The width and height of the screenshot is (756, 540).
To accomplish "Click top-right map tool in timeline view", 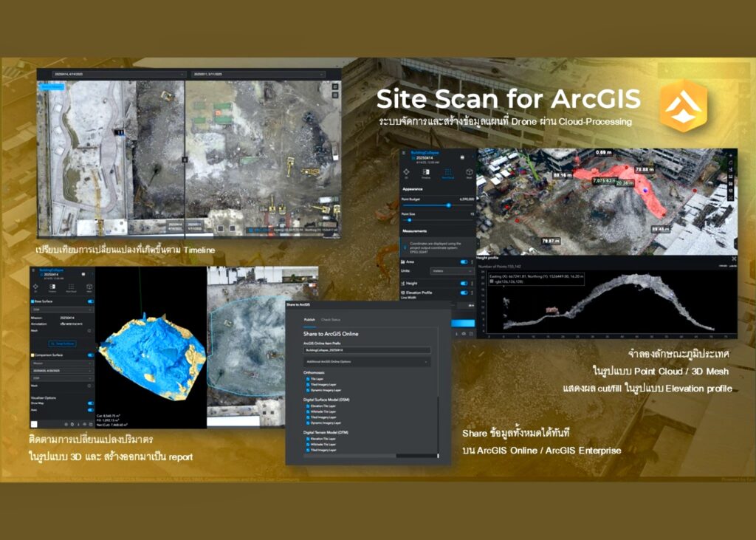I will pos(335,87).
